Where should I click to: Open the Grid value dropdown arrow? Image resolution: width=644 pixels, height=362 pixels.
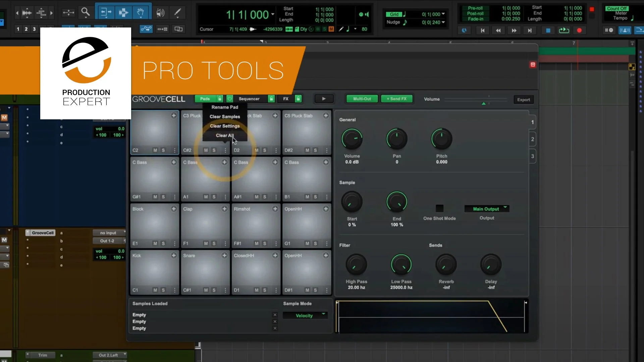coord(443,14)
